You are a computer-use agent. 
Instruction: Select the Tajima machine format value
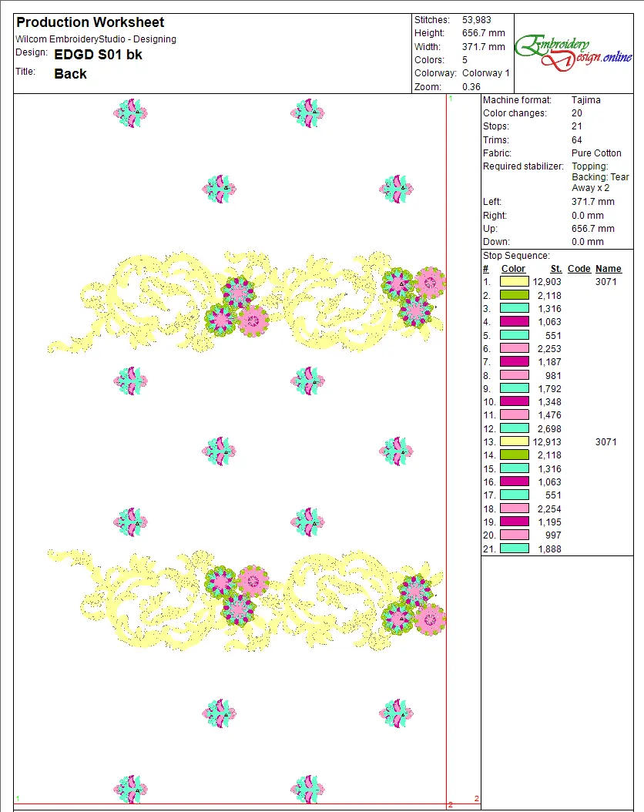click(586, 100)
